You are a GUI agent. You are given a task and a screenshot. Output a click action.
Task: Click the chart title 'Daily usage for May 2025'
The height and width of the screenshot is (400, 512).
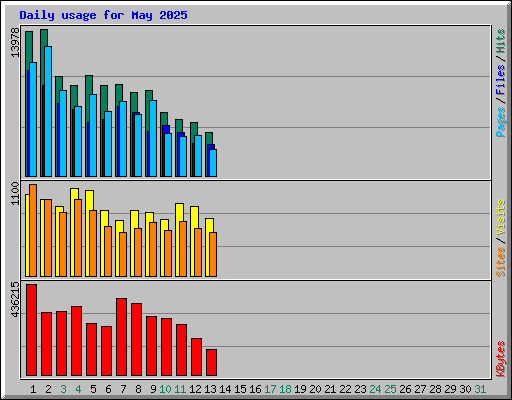click(x=103, y=15)
